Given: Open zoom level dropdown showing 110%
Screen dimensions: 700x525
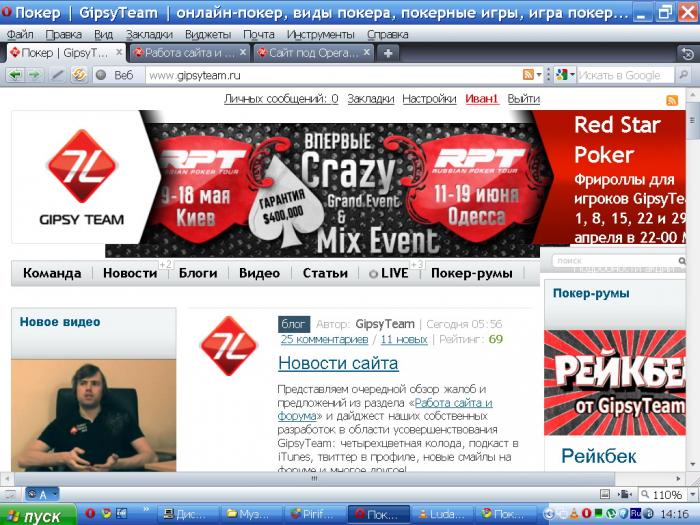Looking at the screenshot, I should point(692,494).
